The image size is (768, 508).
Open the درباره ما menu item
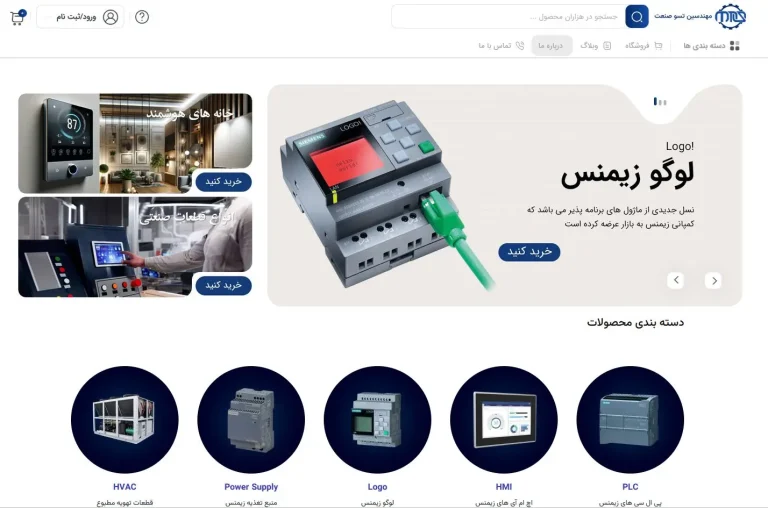click(x=552, y=46)
